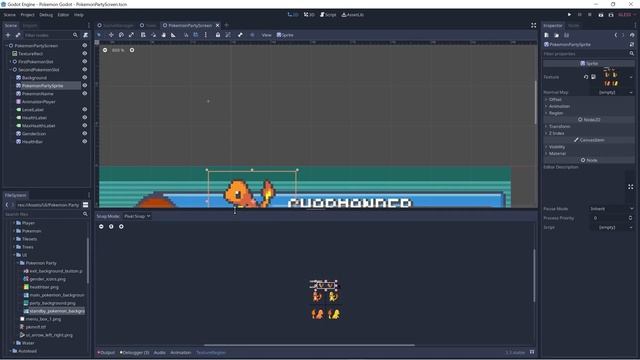
Task: Open the Normal Map empty dropdown
Action: (612, 93)
